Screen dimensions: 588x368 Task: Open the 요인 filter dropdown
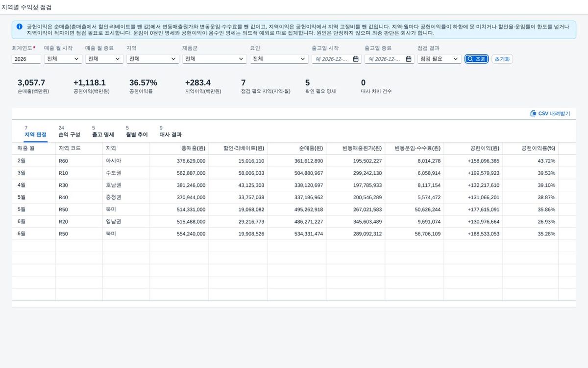[279, 59]
